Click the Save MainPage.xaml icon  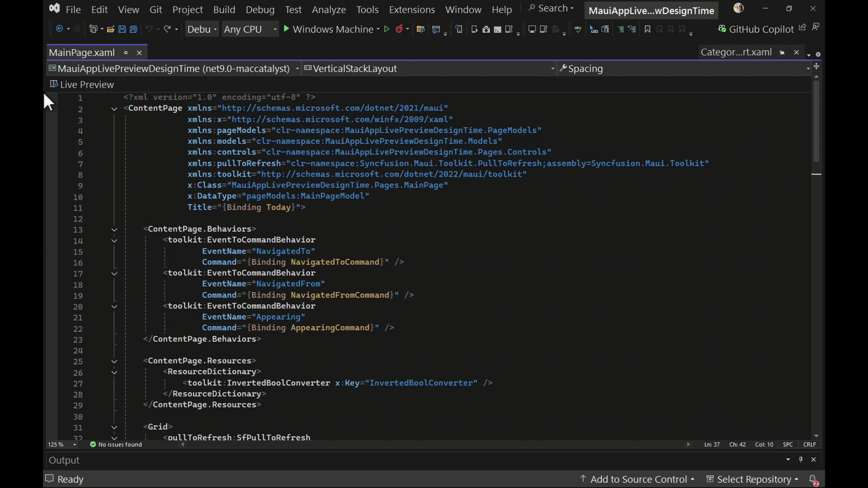[x=122, y=29]
